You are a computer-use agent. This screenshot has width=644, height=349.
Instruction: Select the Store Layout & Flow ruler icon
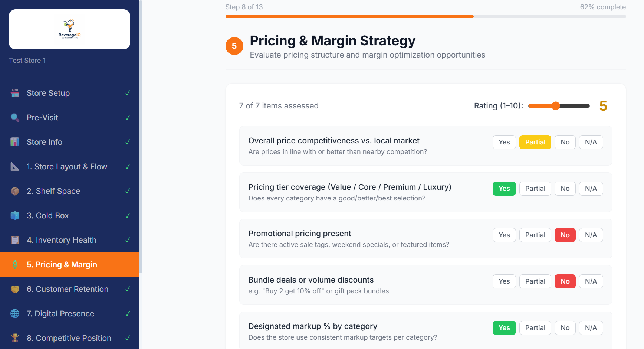click(x=15, y=166)
